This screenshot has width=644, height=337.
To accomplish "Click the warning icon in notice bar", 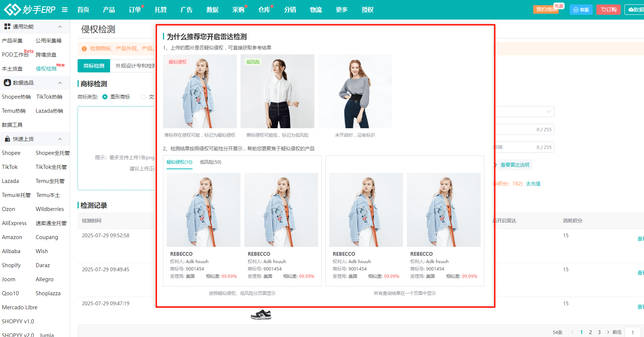I will (x=84, y=49).
